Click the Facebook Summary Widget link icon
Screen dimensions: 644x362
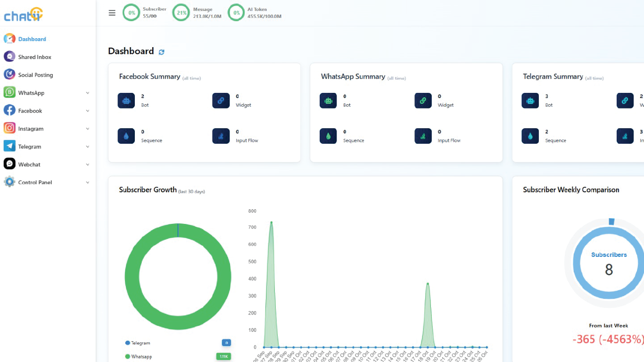(221, 100)
